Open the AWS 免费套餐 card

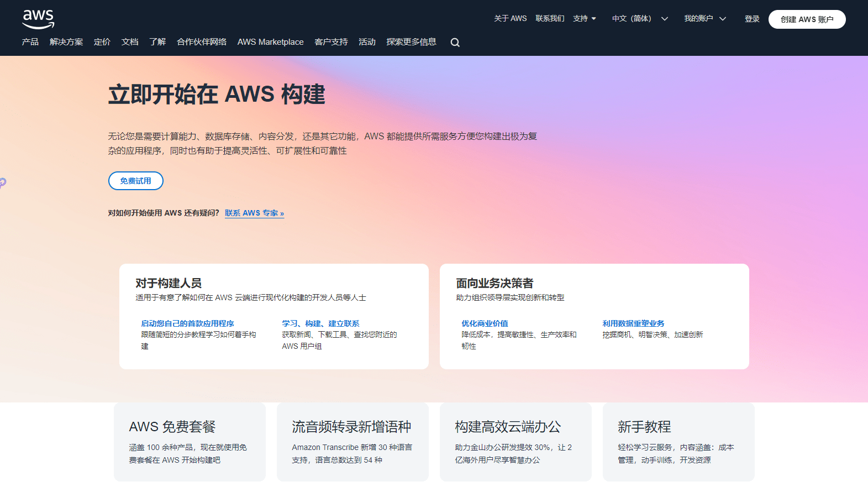point(190,442)
